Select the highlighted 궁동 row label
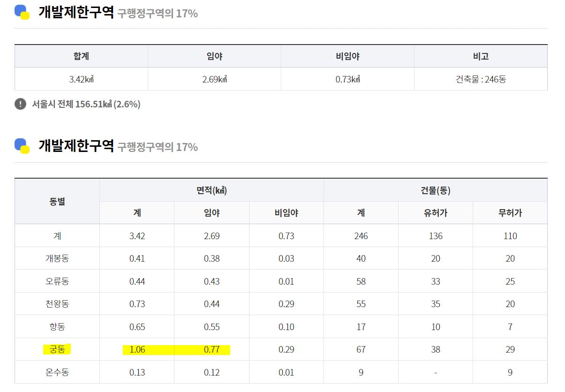 57,349
